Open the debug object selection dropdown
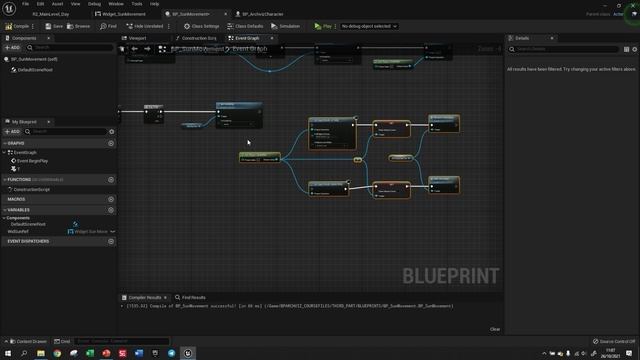Screen dimensions: 640x360 pyautogui.click(x=369, y=26)
